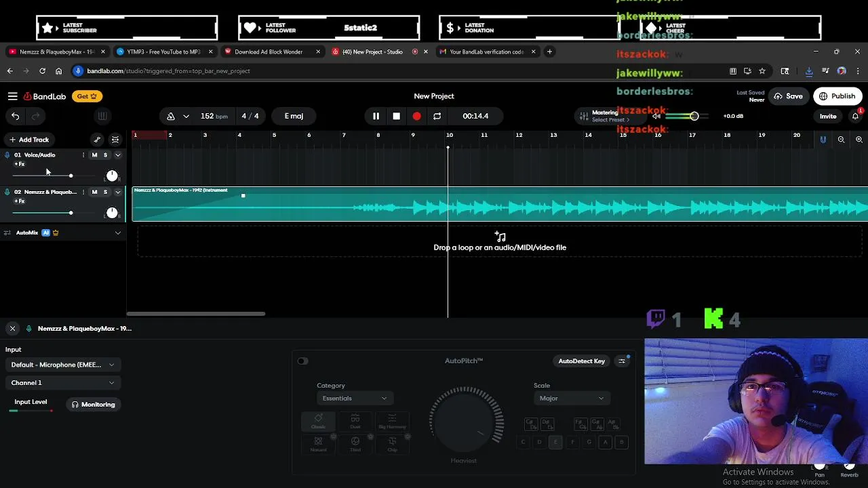Viewport: 868px width, 488px height.
Task: Toggle the loop cycle mode
Action: (x=437, y=116)
